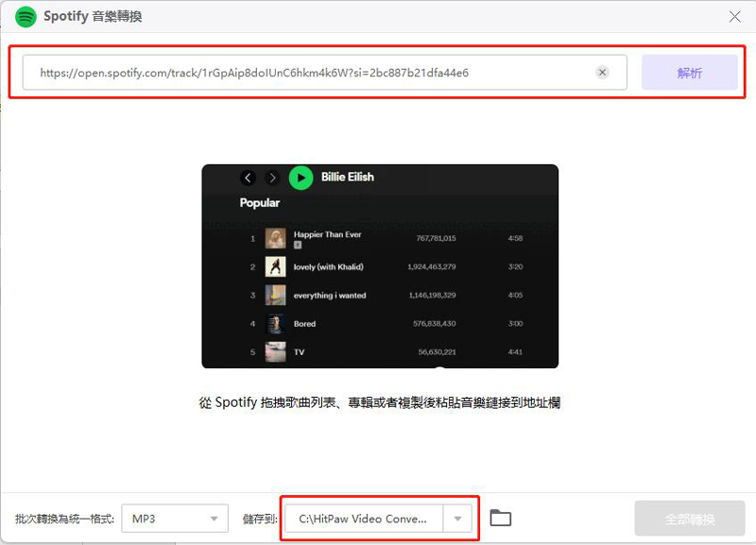Click the Billie Eilish artist name
Viewport: 756px width, 545px height.
[x=348, y=177]
